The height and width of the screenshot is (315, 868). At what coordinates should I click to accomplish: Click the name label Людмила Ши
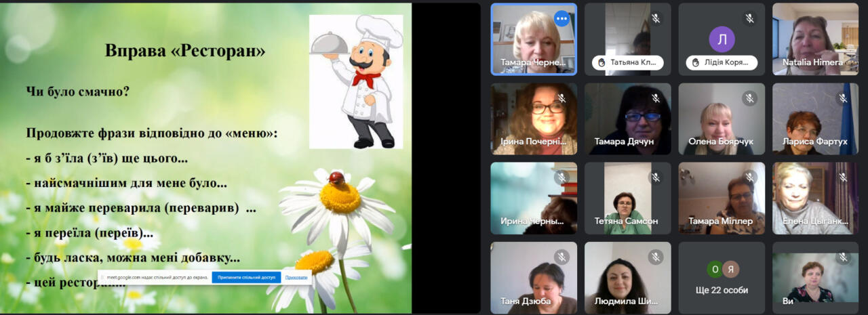pos(625,301)
